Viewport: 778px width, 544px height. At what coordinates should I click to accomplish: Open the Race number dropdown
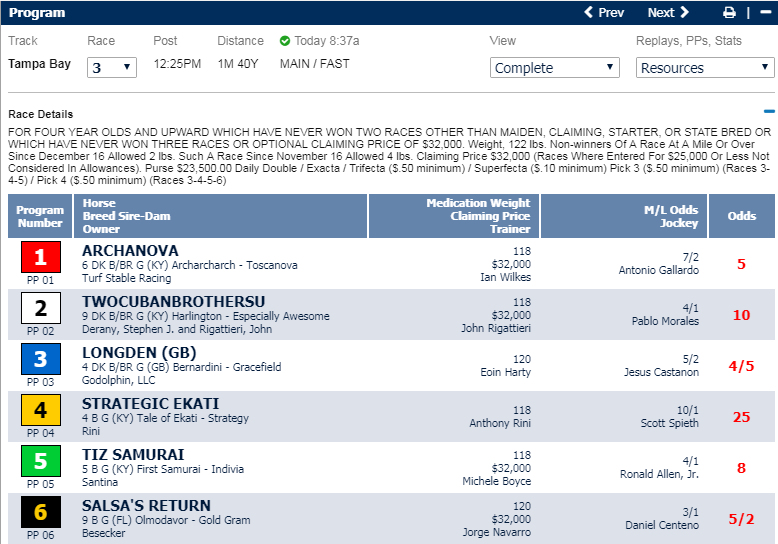tap(112, 68)
